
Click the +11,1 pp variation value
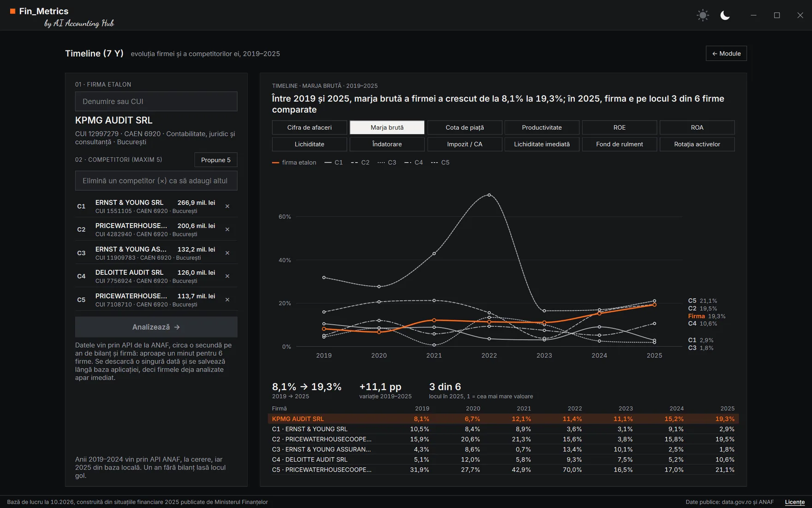pos(380,387)
